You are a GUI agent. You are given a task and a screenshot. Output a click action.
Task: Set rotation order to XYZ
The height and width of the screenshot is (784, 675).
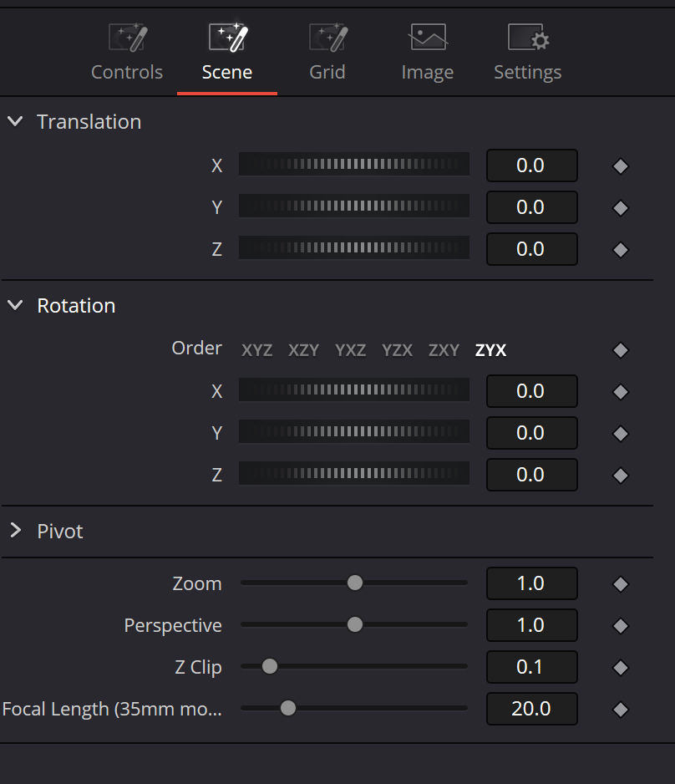(x=256, y=350)
